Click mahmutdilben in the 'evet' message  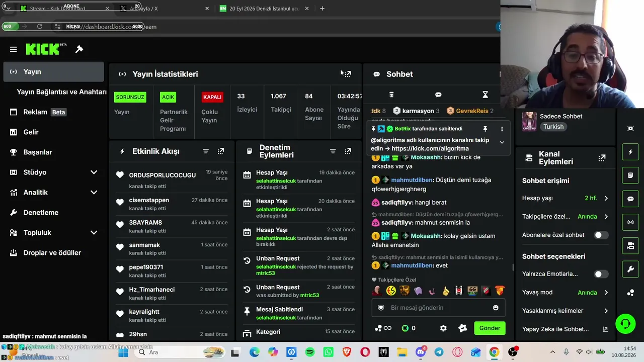coord(412,265)
